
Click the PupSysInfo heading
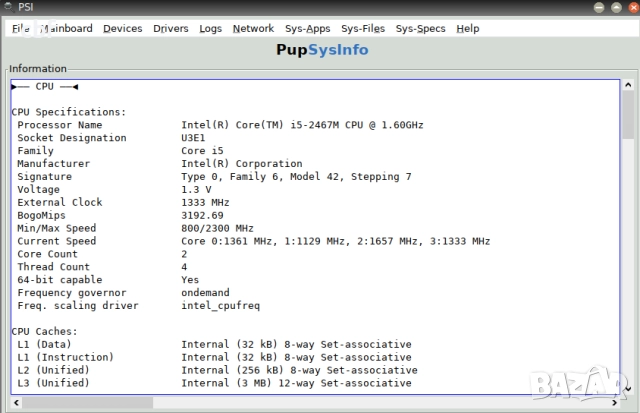click(x=322, y=50)
